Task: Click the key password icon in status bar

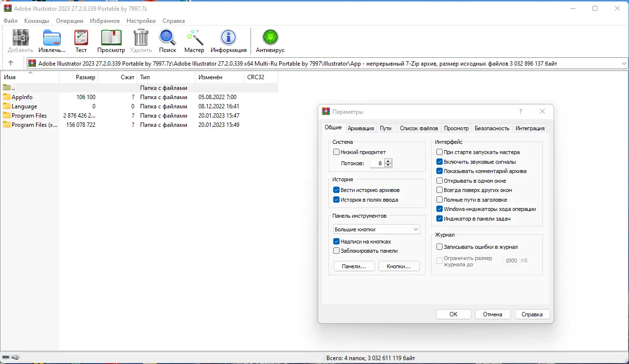Action: point(15,358)
